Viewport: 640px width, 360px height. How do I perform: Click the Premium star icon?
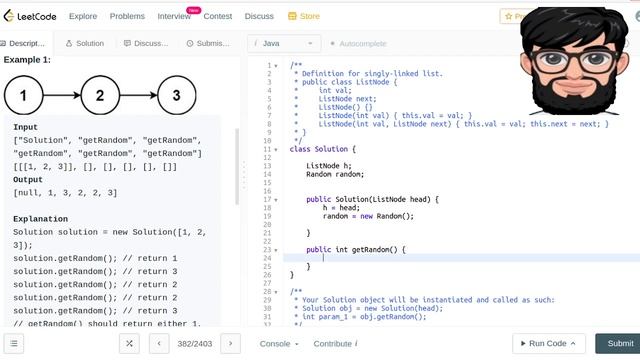[509, 16]
